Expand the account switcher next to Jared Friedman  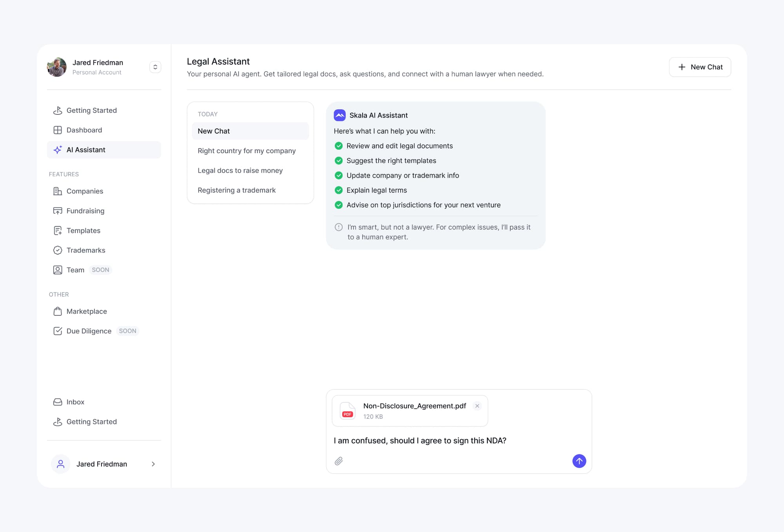(155, 67)
